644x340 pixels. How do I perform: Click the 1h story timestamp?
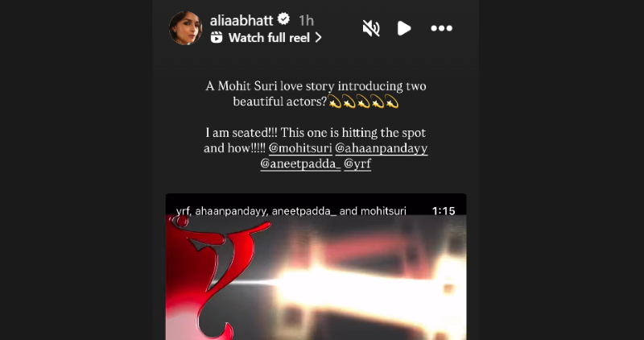pos(306,20)
